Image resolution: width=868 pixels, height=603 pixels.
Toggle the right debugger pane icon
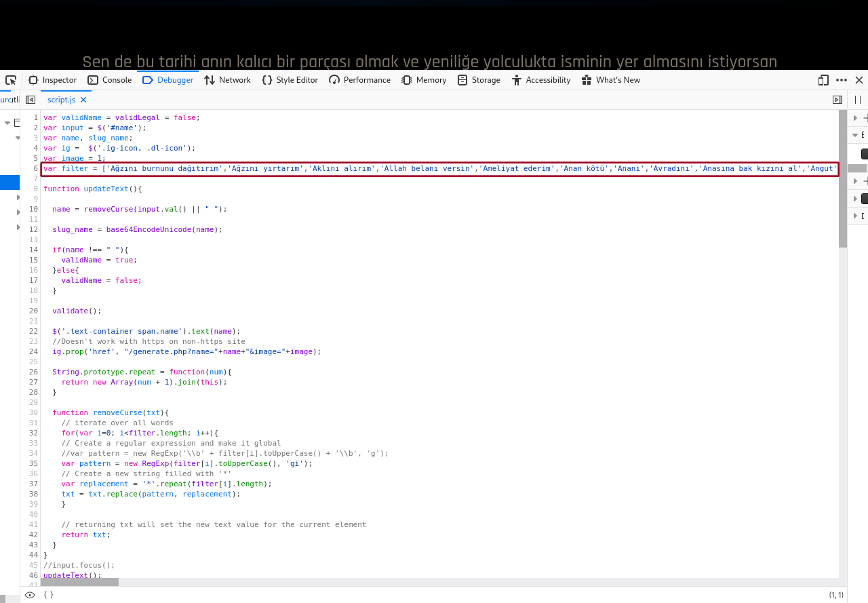point(837,100)
